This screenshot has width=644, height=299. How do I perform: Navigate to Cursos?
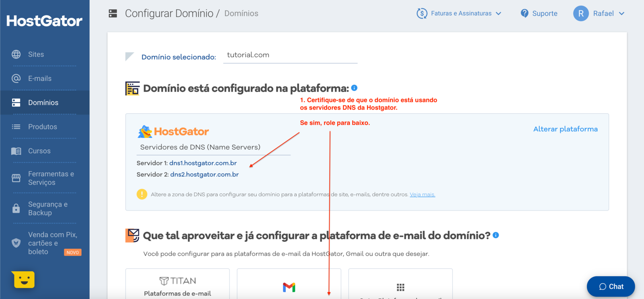click(x=45, y=151)
